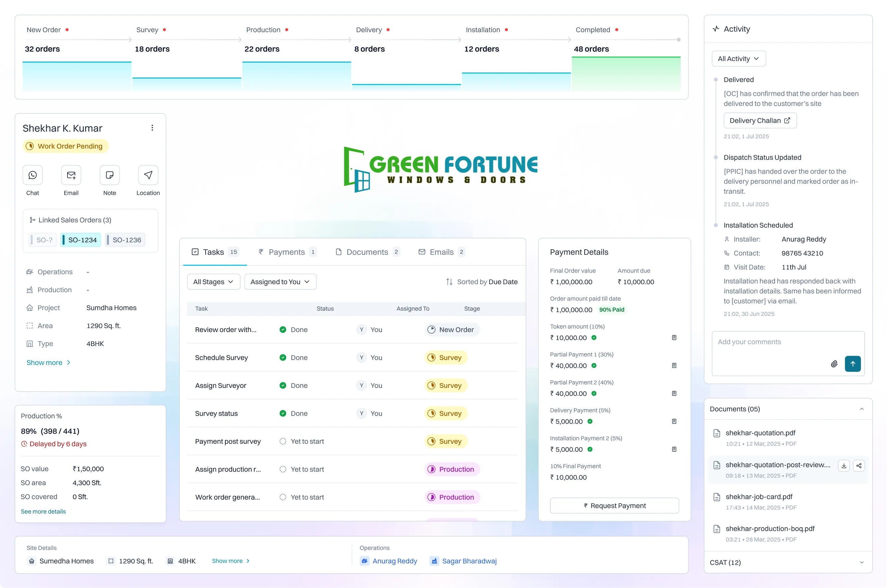Click the shekhar-quotation.pdf file icon
The height and width of the screenshot is (588, 887).
pos(717,433)
